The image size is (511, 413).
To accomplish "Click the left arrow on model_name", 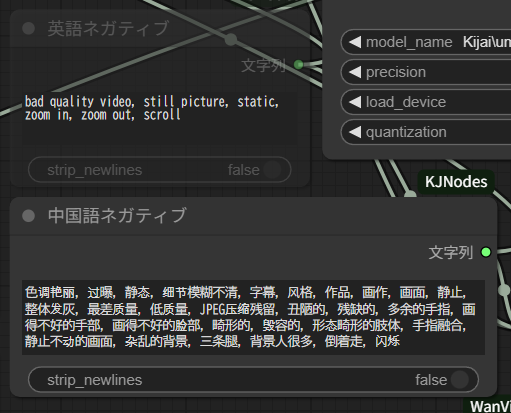I will pyautogui.click(x=355, y=42).
